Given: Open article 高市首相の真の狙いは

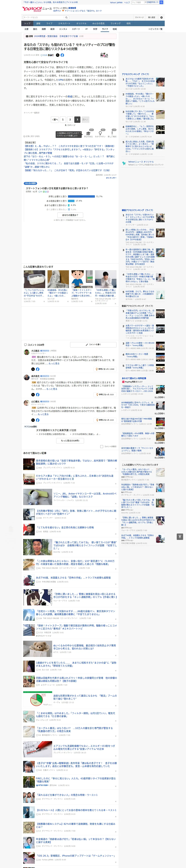Looking at the screenshot, I should (76, 462).
